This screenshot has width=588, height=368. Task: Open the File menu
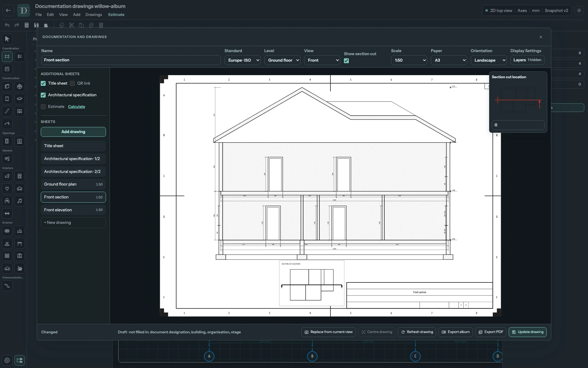click(39, 14)
